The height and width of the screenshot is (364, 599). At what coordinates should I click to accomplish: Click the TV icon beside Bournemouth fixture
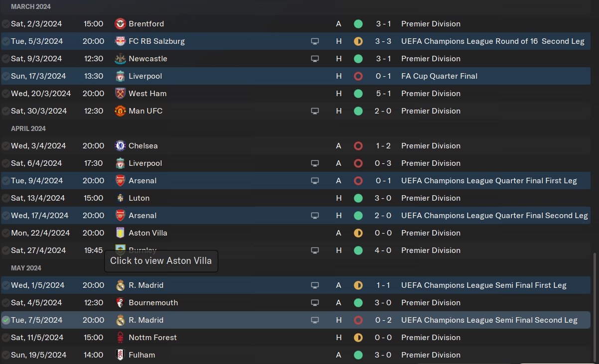(314, 303)
